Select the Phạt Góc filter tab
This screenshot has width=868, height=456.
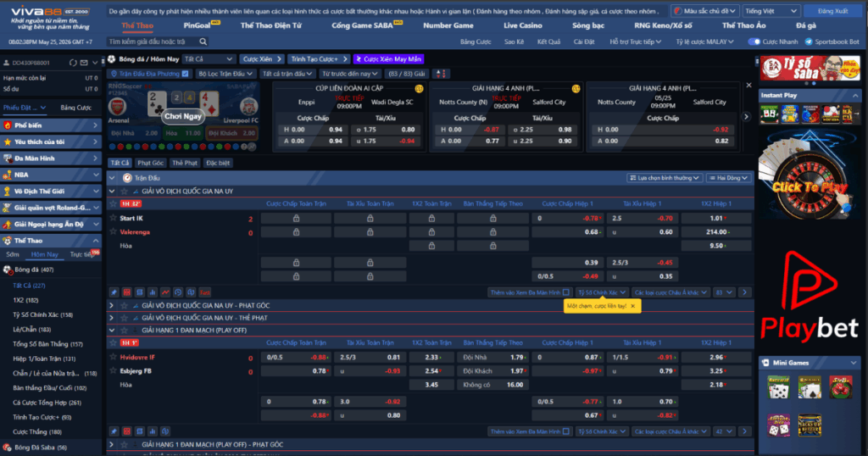tap(151, 163)
